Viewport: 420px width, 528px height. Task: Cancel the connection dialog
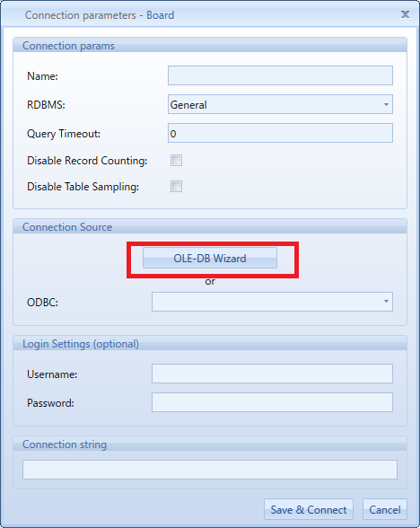coord(385,509)
